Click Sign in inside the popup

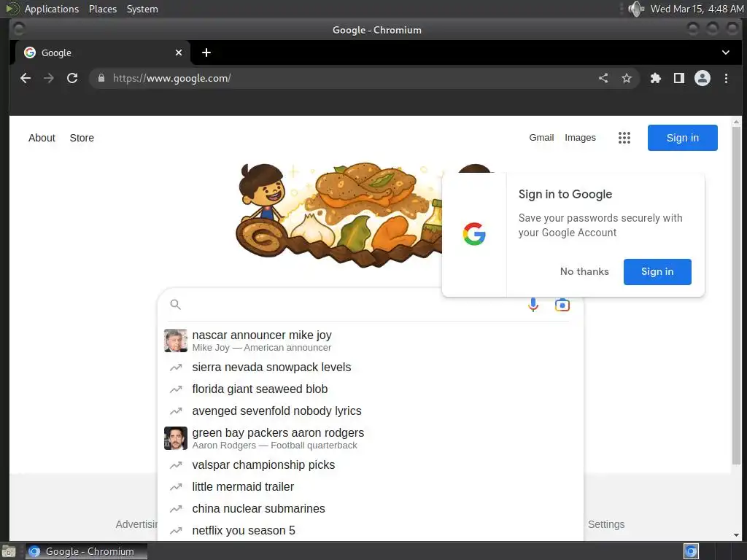pyautogui.click(x=657, y=271)
